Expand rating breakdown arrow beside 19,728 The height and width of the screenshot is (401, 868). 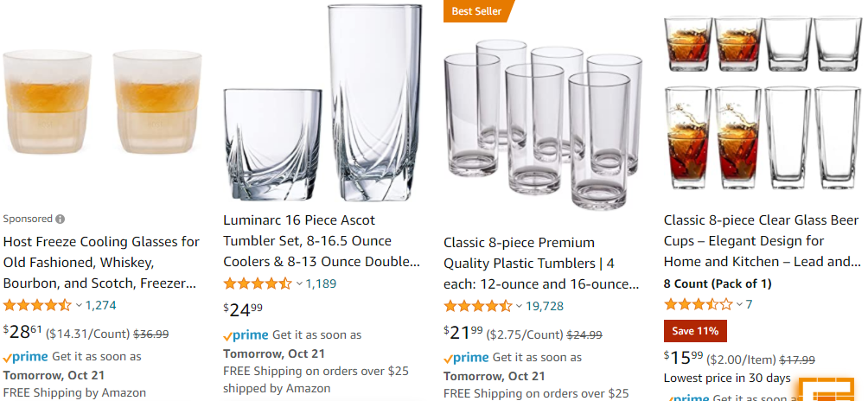pyautogui.click(x=519, y=307)
